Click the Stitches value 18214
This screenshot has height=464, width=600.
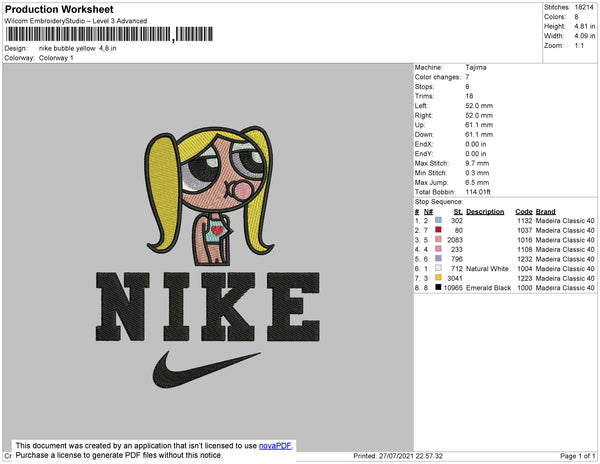pos(584,7)
